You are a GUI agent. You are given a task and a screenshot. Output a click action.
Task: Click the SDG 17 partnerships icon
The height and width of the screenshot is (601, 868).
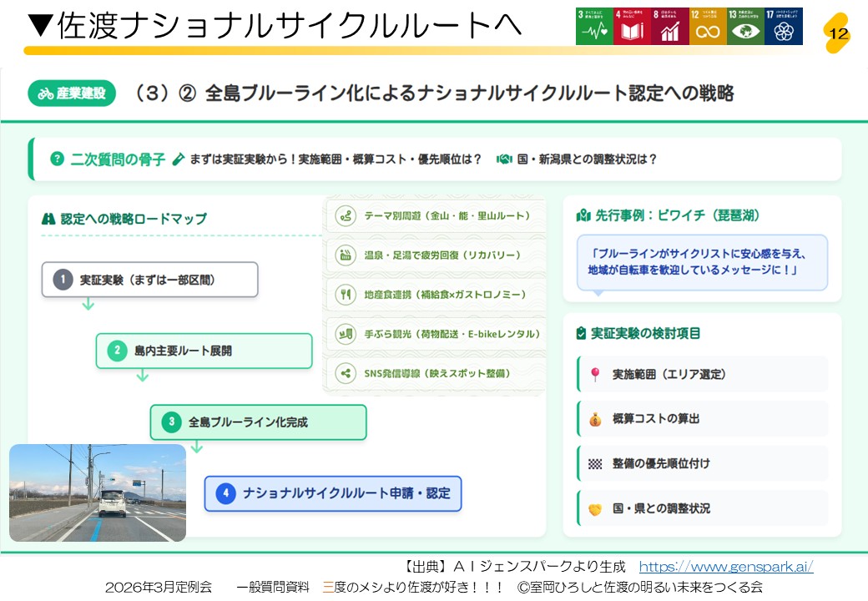click(x=783, y=26)
